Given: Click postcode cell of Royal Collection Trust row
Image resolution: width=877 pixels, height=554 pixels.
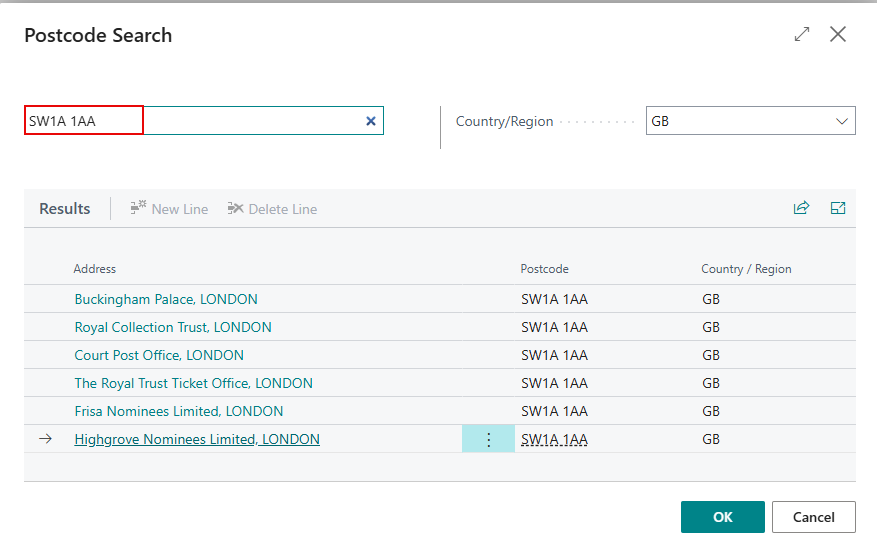Looking at the screenshot, I should tap(554, 327).
